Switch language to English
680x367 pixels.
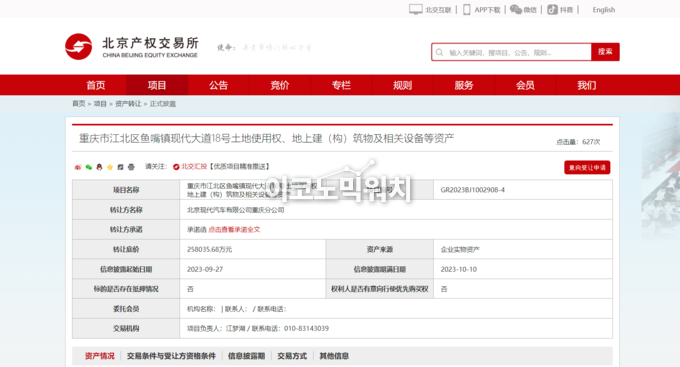tap(604, 10)
